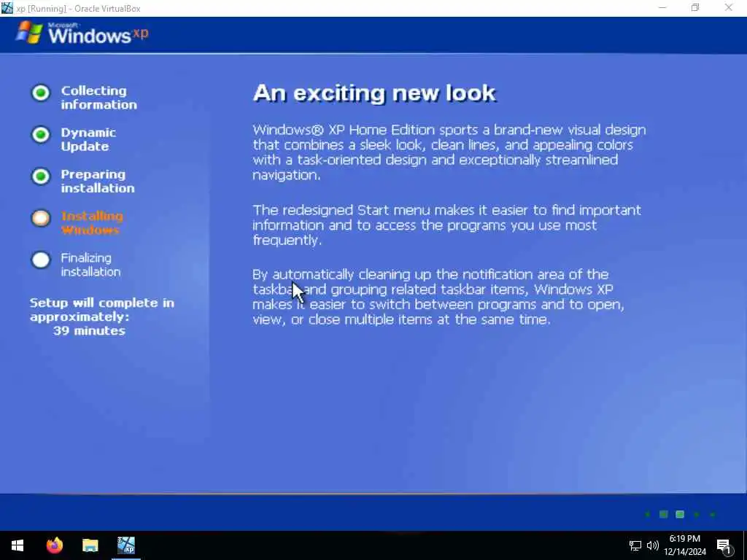The image size is (747, 560).
Task: Click the 'An exciting new look' heading
Action: point(374,93)
